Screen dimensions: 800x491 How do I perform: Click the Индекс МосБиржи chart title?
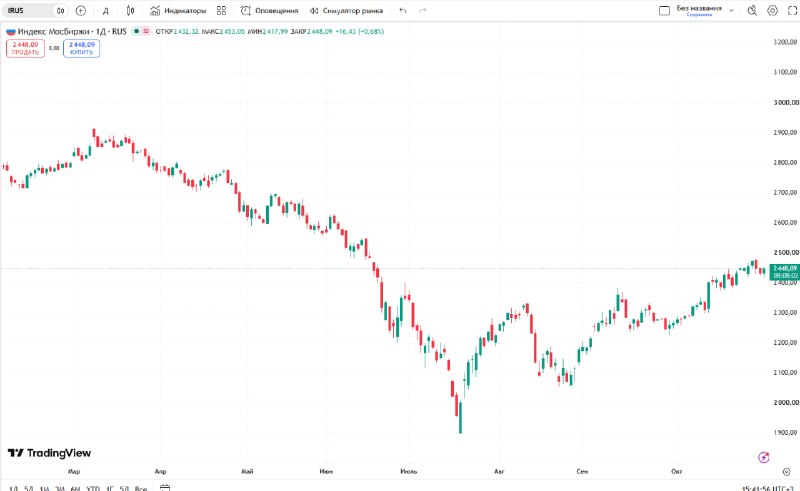[x=72, y=31]
